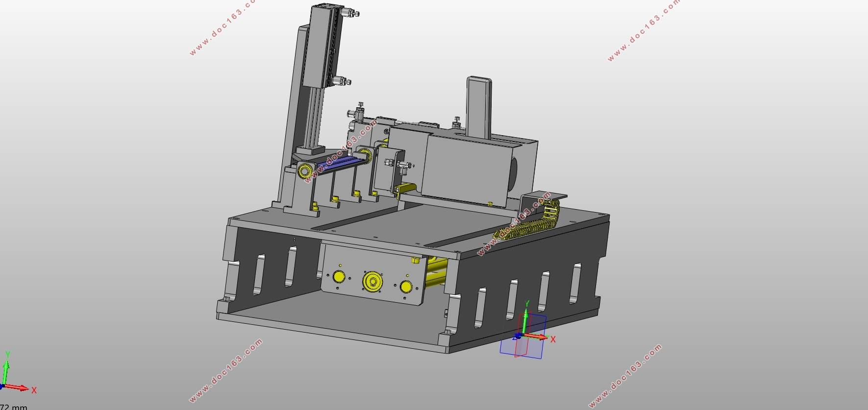The height and width of the screenshot is (410, 868).
Task: Select the upright rounded rectangular post
Action: tap(479, 107)
